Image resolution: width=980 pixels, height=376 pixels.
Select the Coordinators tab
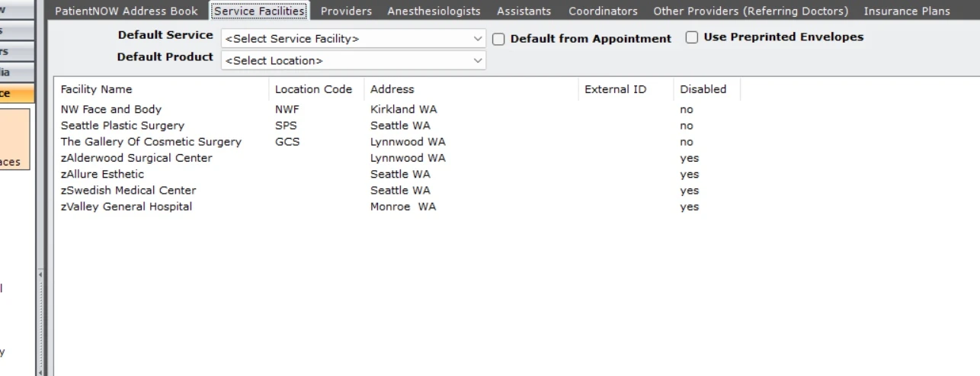(603, 11)
